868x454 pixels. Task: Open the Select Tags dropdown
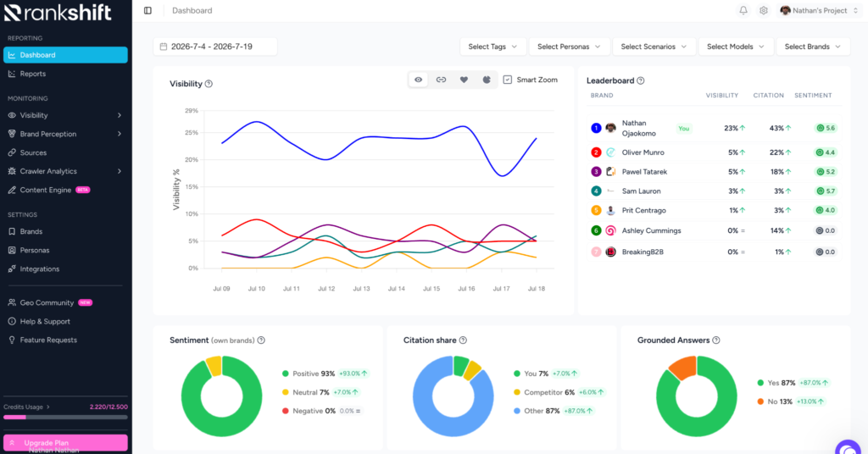492,47
